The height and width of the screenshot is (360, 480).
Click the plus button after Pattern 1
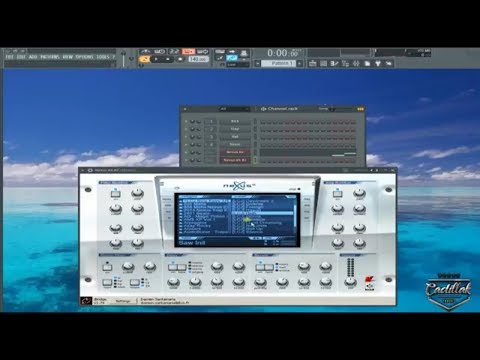pyautogui.click(x=299, y=63)
